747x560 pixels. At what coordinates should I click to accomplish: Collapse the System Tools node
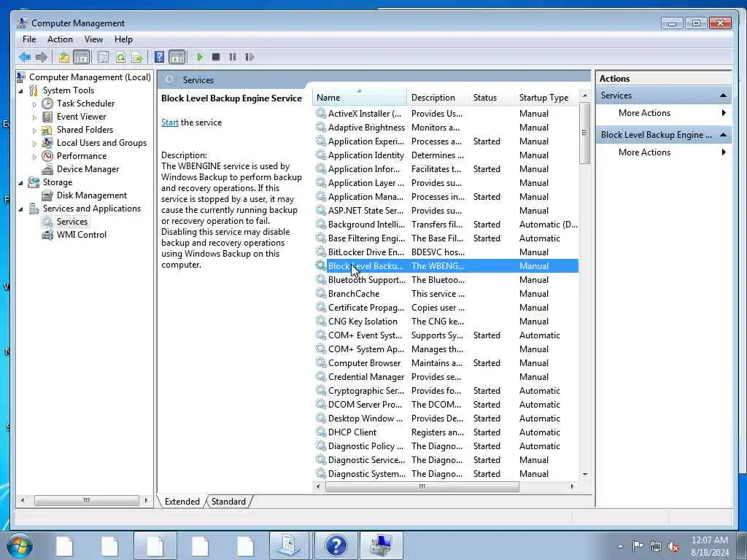tap(21, 90)
